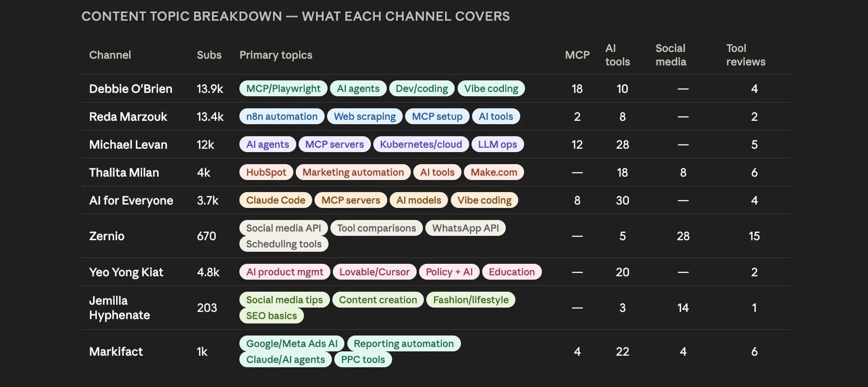The width and height of the screenshot is (868, 387).
Task: Click the "Social media tips" topic tag
Action: pos(284,300)
